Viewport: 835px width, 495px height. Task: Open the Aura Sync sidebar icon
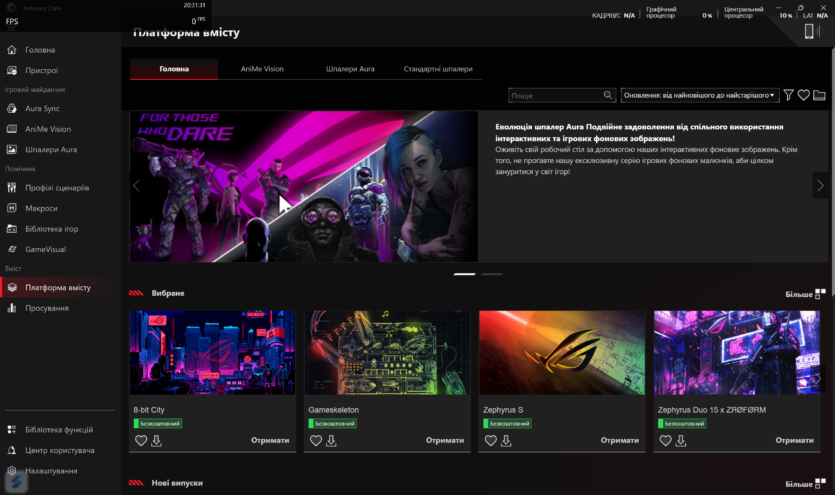coord(12,108)
